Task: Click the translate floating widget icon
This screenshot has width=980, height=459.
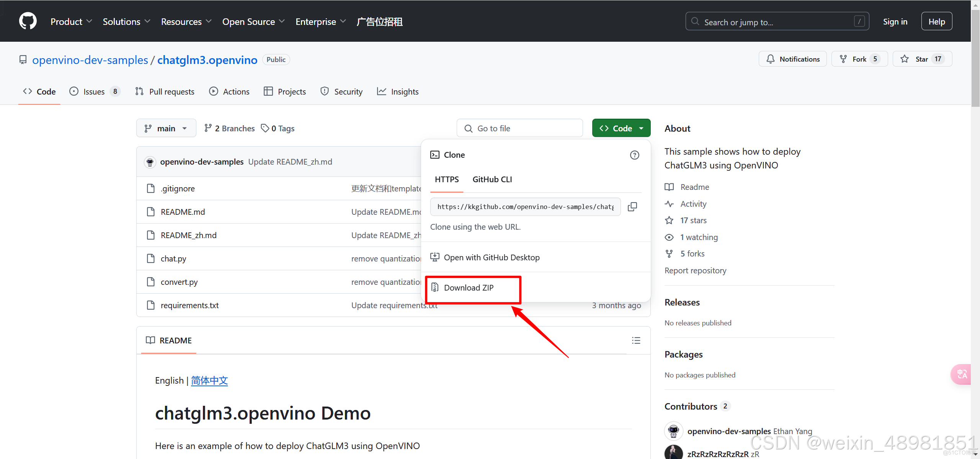Action: tap(962, 374)
